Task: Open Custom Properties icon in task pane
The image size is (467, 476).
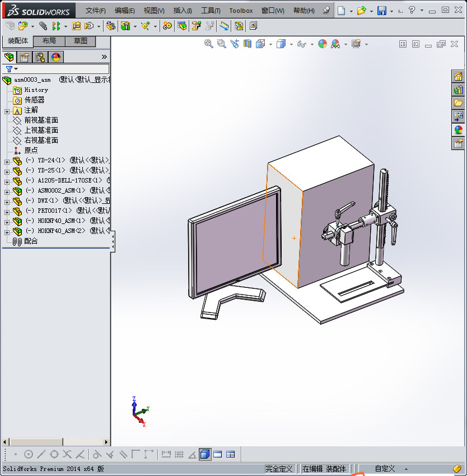Action: (x=458, y=143)
